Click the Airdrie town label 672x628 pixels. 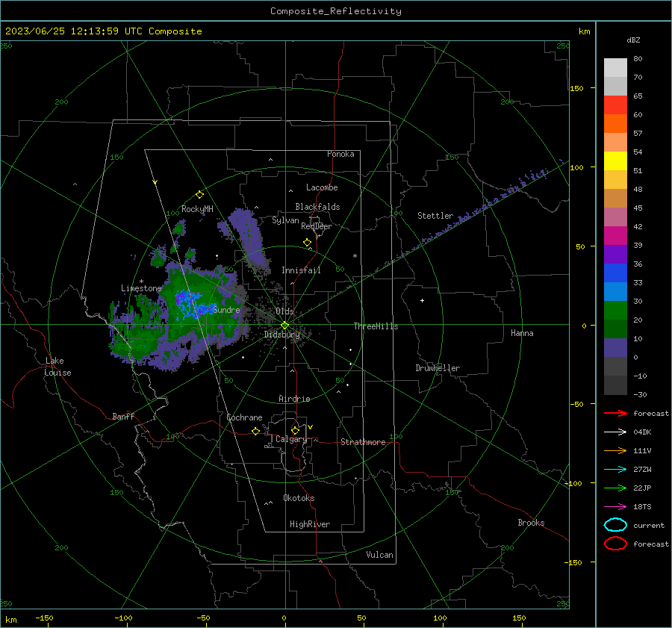point(294,399)
